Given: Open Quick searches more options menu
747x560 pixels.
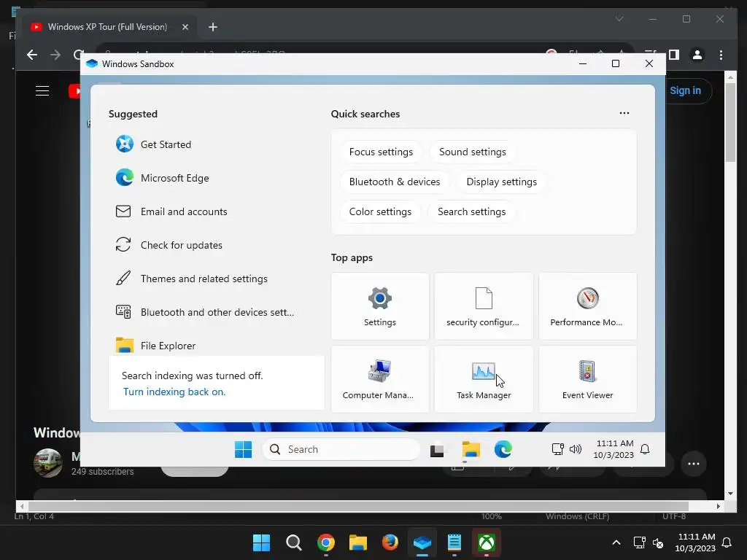Looking at the screenshot, I should click(x=624, y=113).
